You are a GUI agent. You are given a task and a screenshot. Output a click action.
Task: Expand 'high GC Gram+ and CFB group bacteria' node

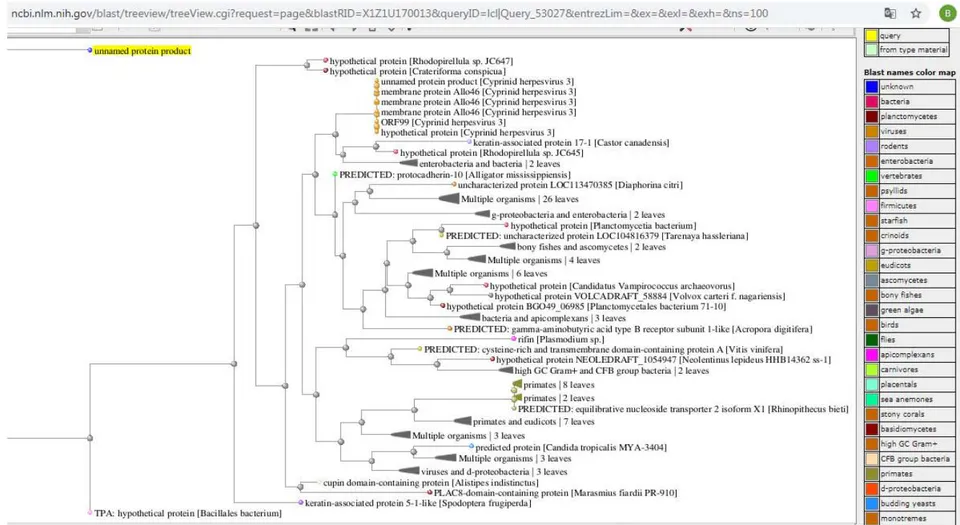[x=506, y=371]
